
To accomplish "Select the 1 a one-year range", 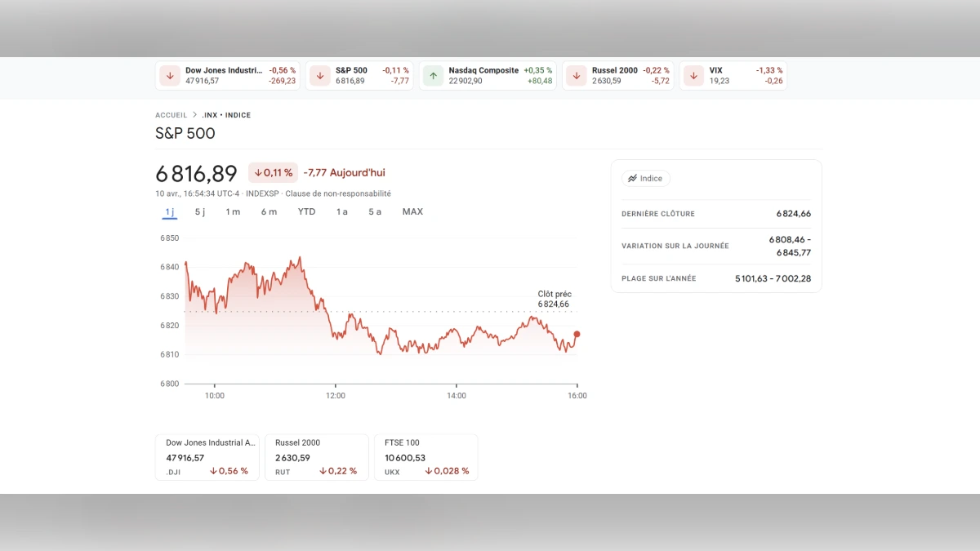I will coord(341,211).
